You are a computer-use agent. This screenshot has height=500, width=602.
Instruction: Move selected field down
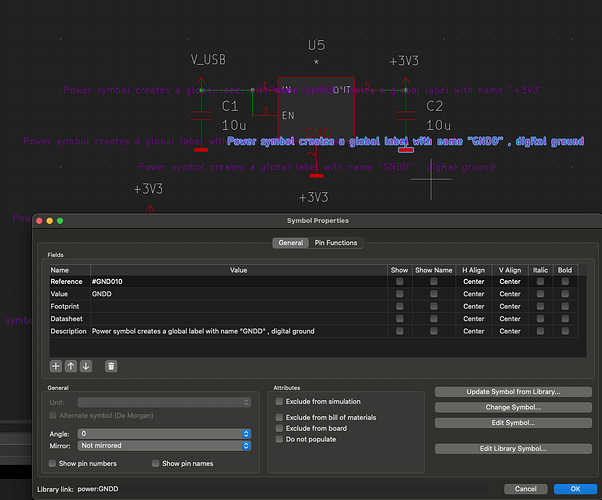[86, 366]
